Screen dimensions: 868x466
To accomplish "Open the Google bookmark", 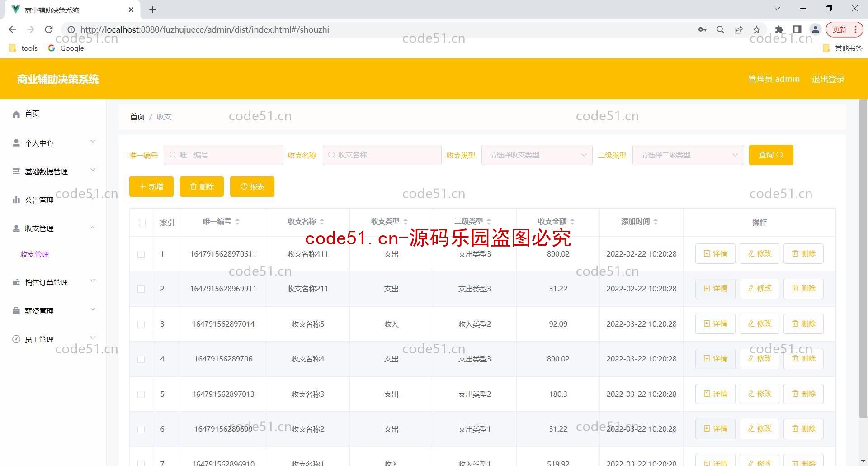I will click(x=66, y=48).
